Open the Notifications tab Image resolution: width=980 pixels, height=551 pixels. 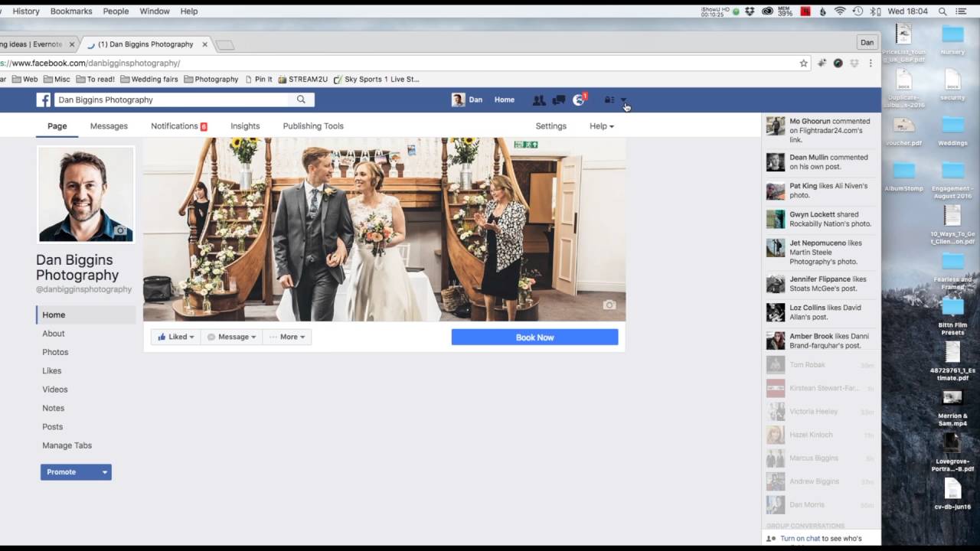point(179,126)
